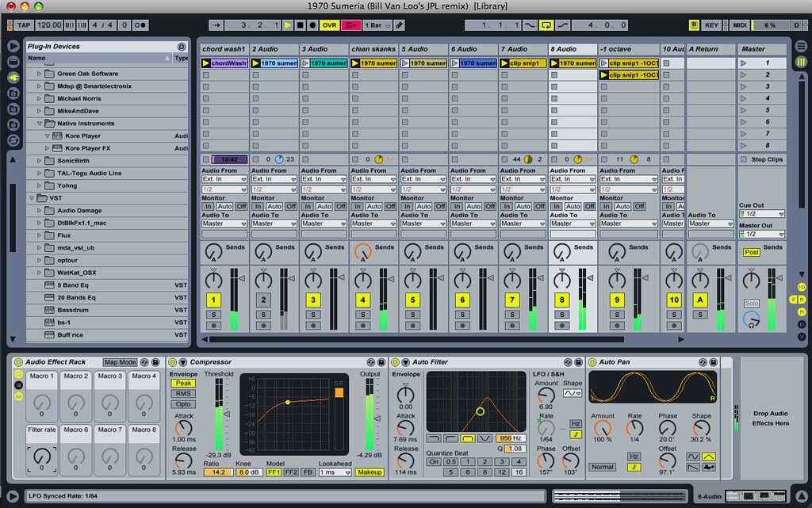The height and width of the screenshot is (508, 812).
Task: Select the clean skanks track header
Action: [373, 49]
